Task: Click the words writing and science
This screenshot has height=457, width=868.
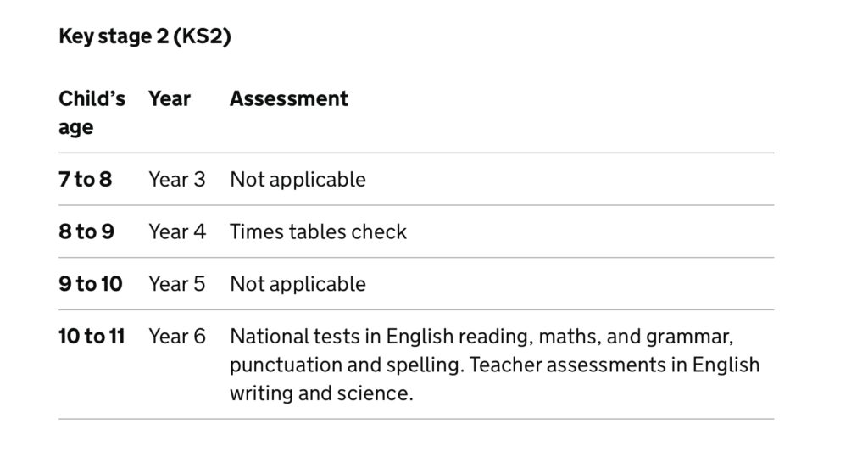Action: tap(320, 394)
